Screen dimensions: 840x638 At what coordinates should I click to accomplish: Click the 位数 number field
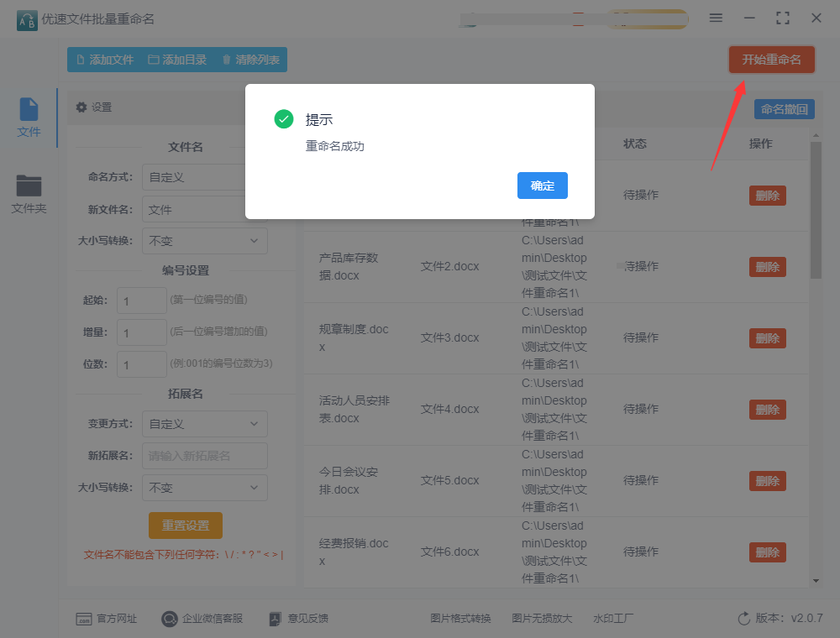(x=141, y=364)
